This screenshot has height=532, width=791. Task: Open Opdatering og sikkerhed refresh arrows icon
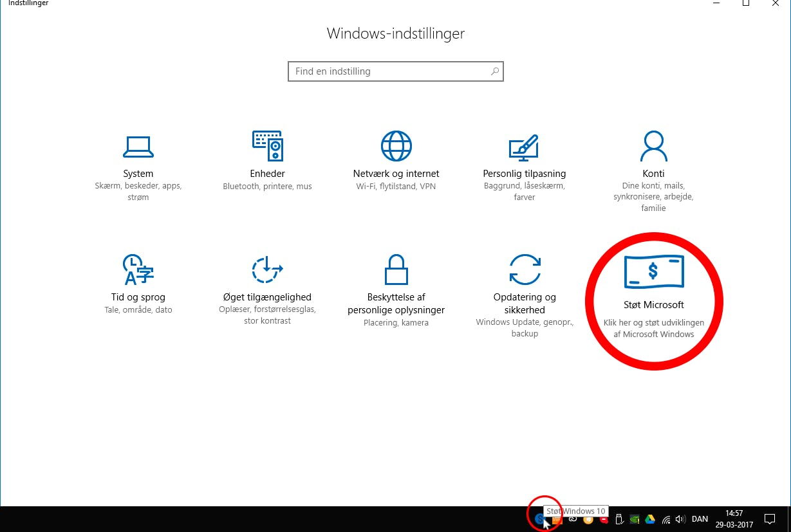(x=525, y=270)
